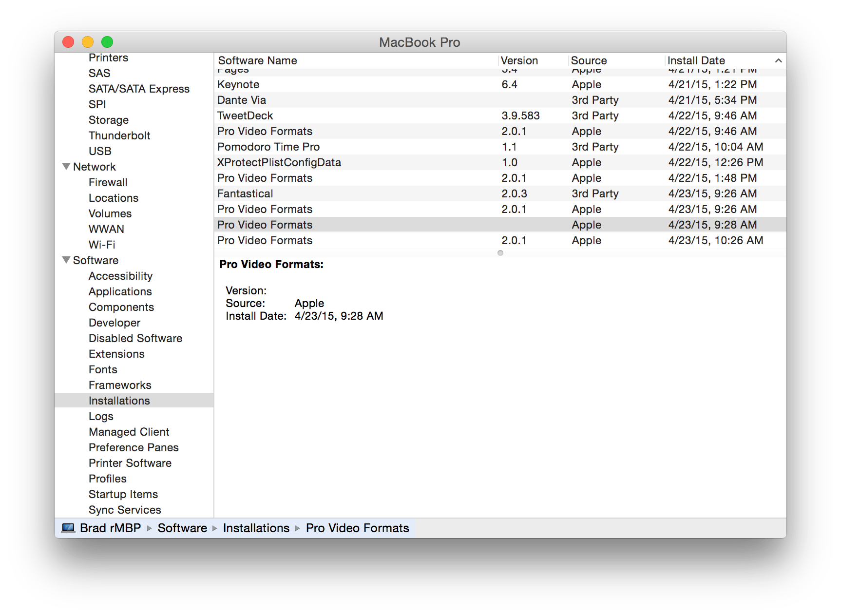Sort the list by Software Name
The width and height of the screenshot is (841, 616).
[x=257, y=60]
